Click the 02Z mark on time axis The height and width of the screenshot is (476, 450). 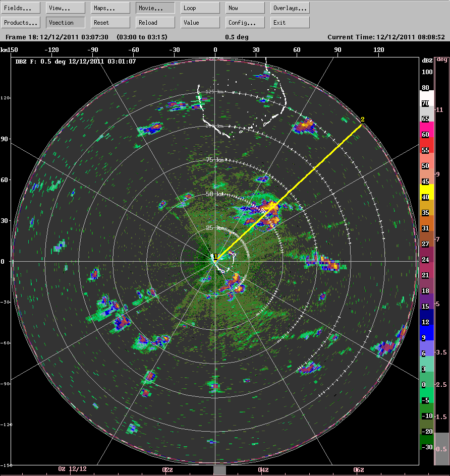pyautogui.click(x=167, y=469)
